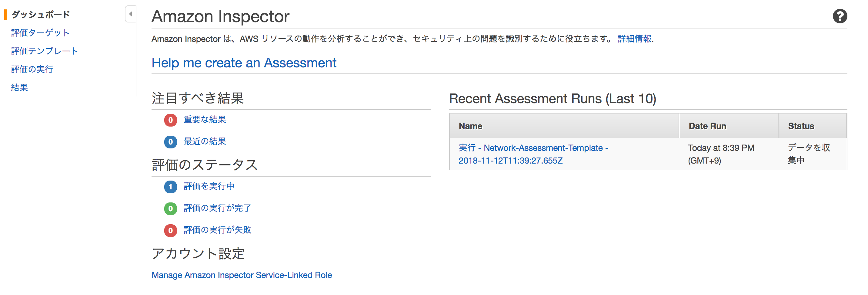
Task: Open the Network-Assessment-Template run link
Action: (x=533, y=154)
